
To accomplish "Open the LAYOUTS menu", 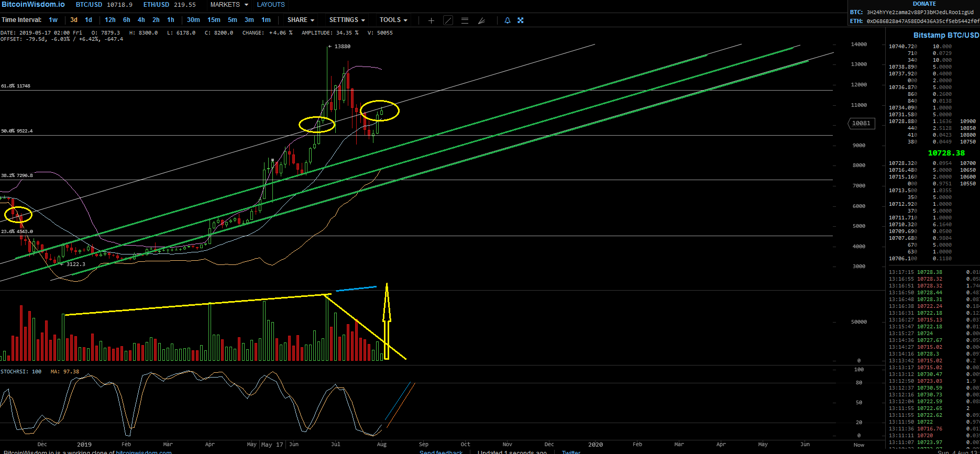I will coord(271,5).
